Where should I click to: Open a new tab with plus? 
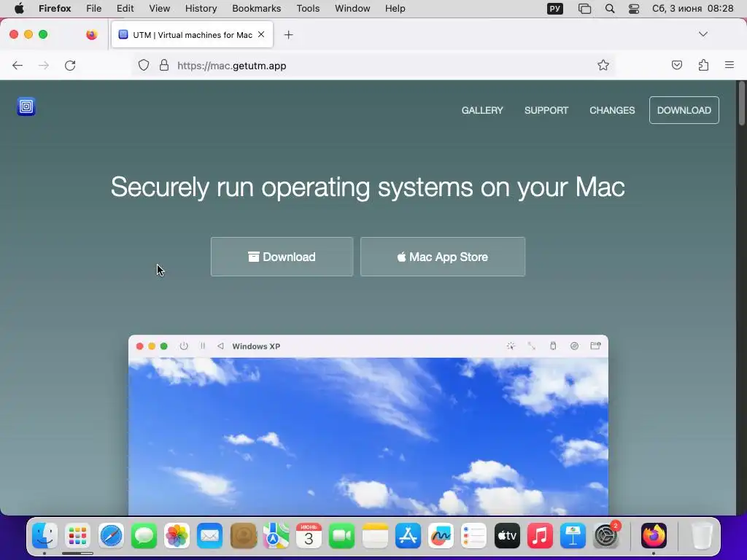(x=288, y=35)
